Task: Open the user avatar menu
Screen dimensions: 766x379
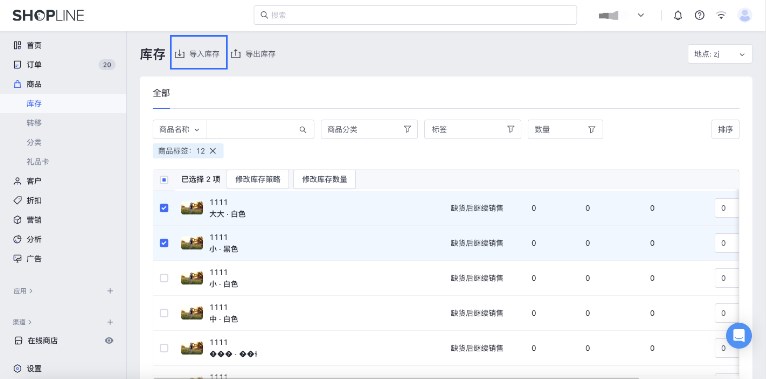Action: pos(745,15)
